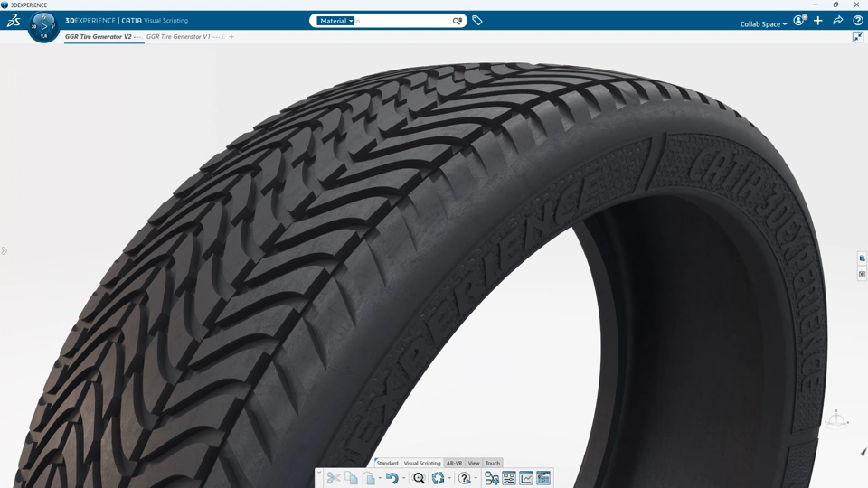This screenshot has width=868, height=488.
Task: Open the 3DEXPERIENCE compass
Action: 43,26
